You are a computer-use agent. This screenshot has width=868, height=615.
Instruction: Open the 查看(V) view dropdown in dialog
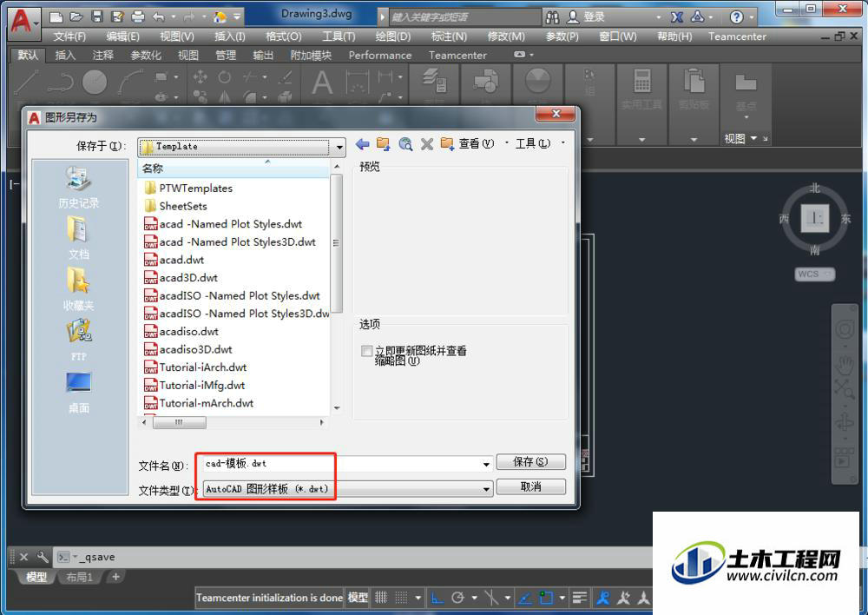coord(476,143)
